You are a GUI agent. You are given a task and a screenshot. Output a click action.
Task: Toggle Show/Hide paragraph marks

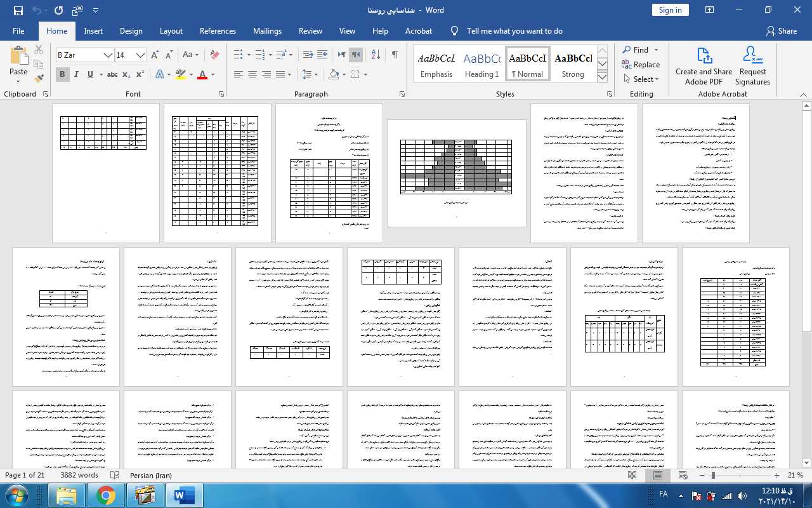tap(395, 55)
